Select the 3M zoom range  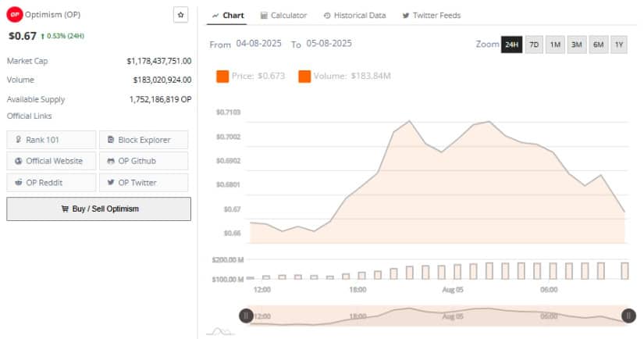click(577, 45)
